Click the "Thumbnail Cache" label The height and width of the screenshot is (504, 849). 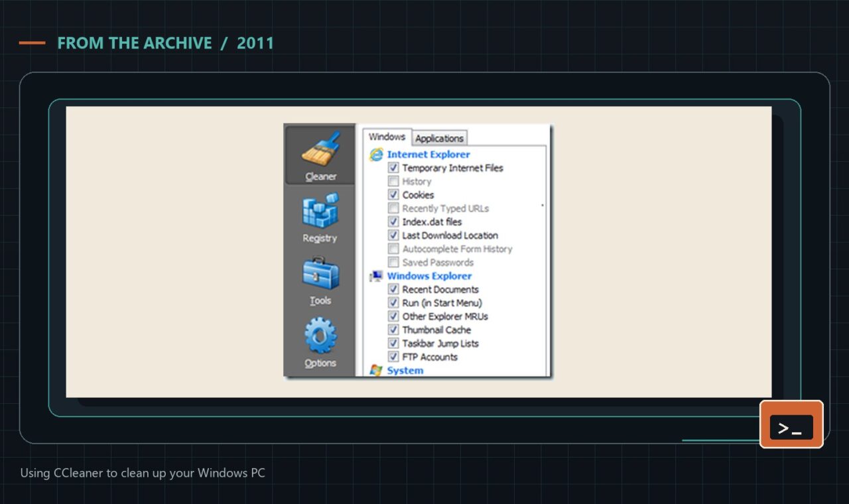pyautogui.click(x=436, y=330)
